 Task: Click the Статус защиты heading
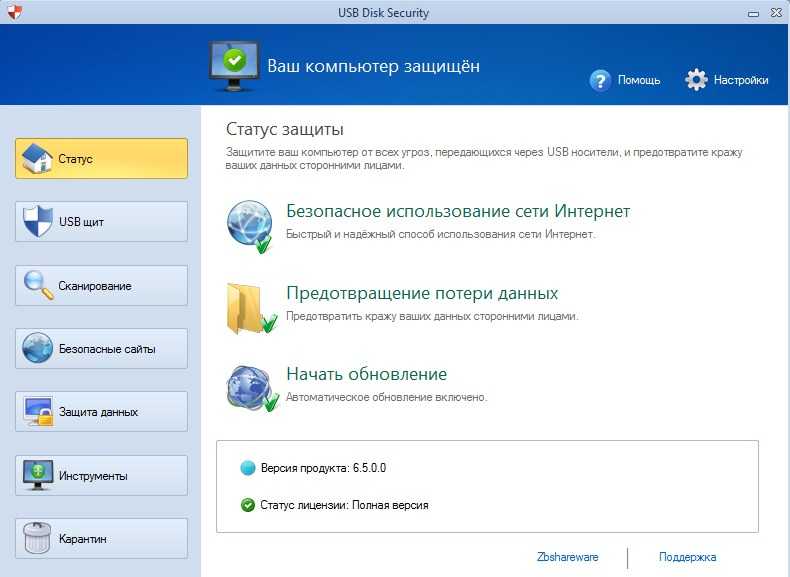(285, 129)
